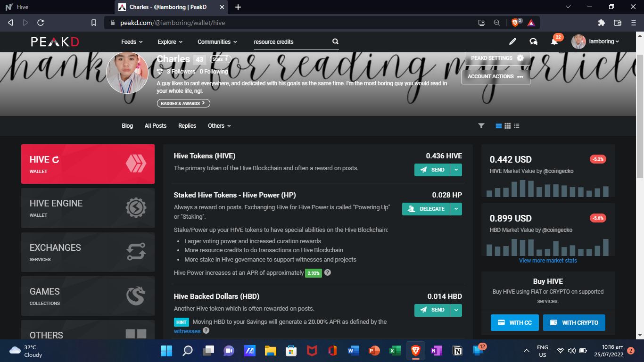Open the Account Actions button
The width and height of the screenshot is (644, 362).
tap(496, 77)
